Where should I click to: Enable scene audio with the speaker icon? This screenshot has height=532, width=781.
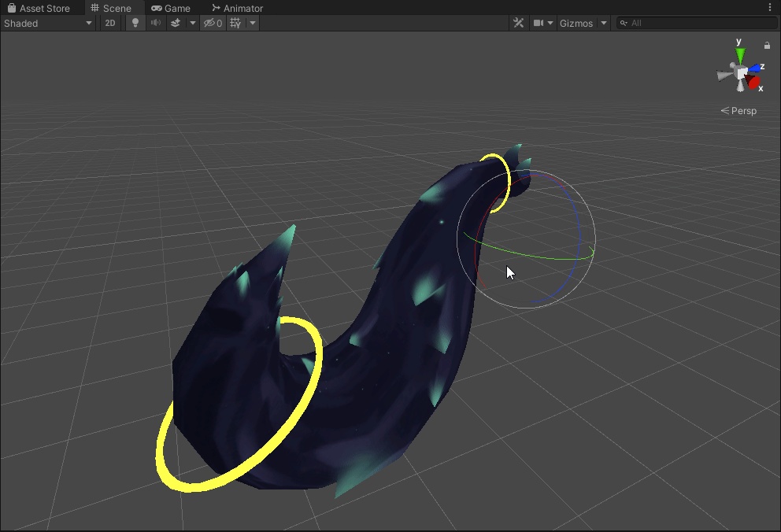pos(155,23)
